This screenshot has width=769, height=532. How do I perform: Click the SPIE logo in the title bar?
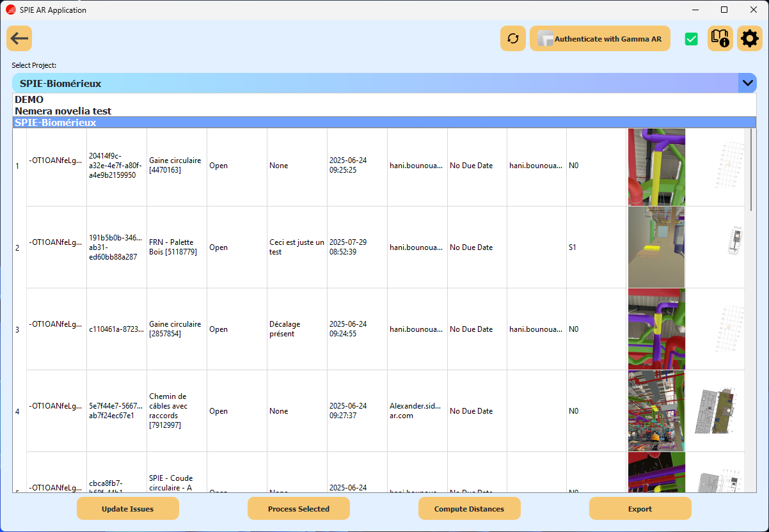point(10,10)
